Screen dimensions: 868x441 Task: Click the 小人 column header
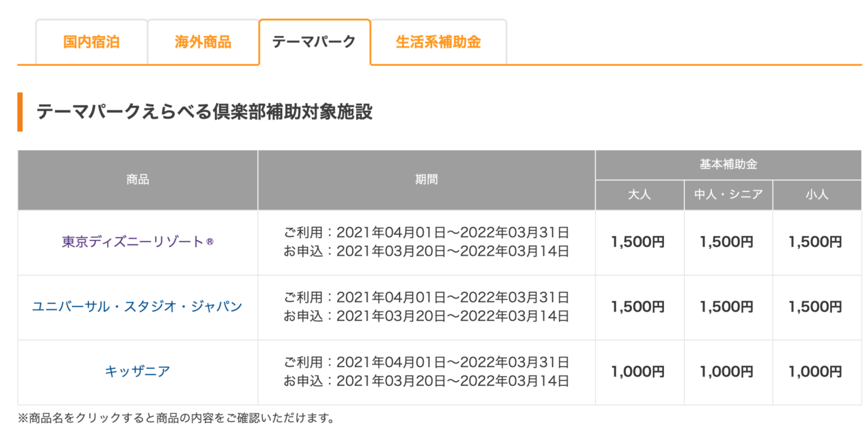click(x=817, y=195)
